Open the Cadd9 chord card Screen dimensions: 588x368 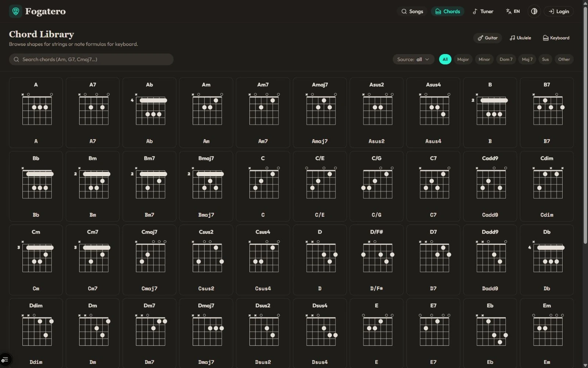coord(490,186)
